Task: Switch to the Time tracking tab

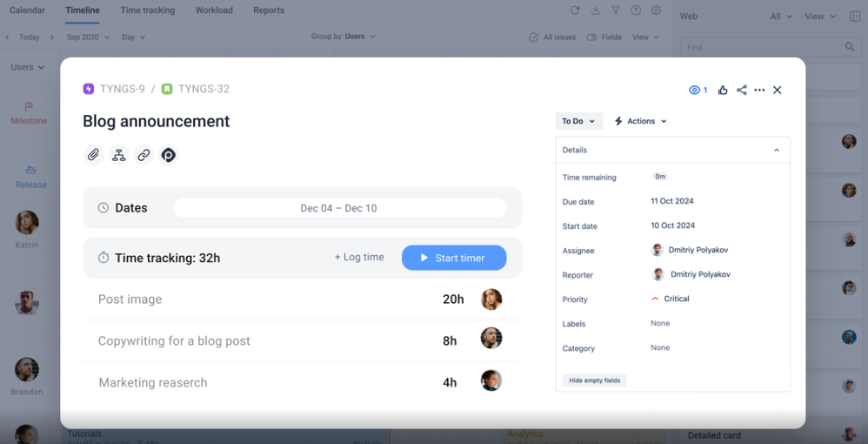Action: [x=147, y=10]
